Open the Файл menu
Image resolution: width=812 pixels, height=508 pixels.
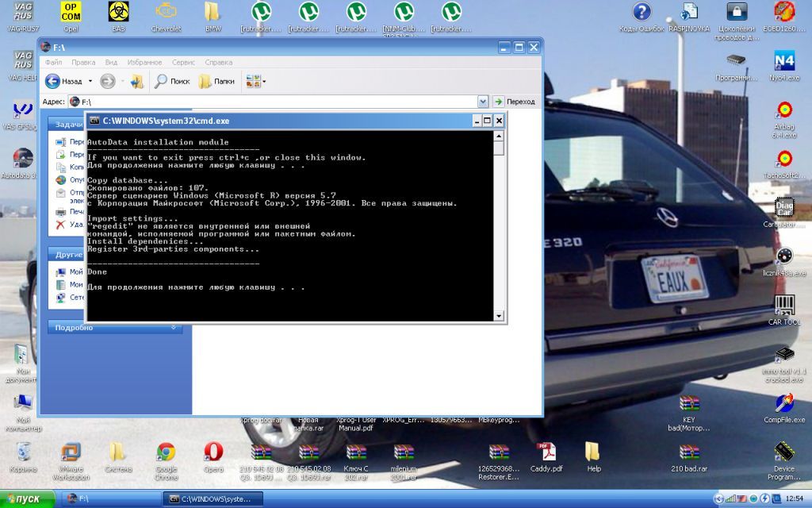(x=54, y=62)
